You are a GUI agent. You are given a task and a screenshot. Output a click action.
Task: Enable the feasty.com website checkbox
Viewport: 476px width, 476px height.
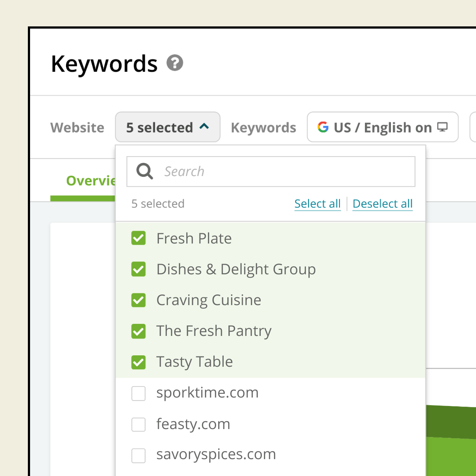(139, 425)
